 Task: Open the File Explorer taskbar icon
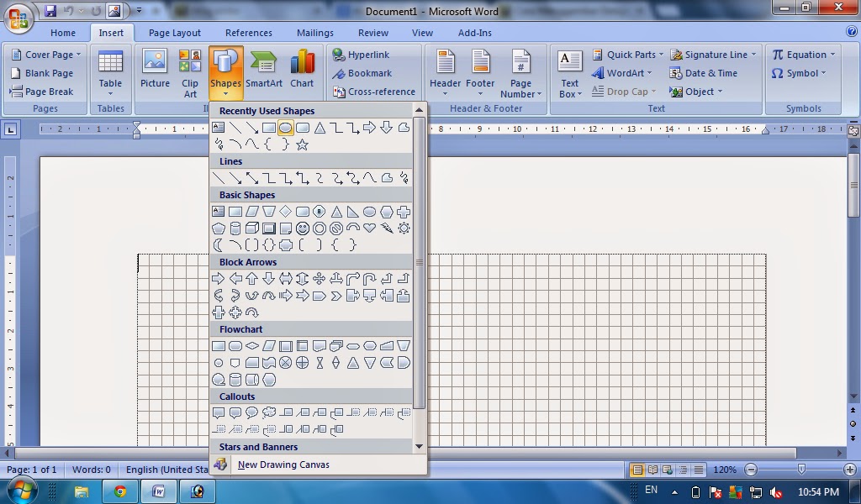click(82, 491)
